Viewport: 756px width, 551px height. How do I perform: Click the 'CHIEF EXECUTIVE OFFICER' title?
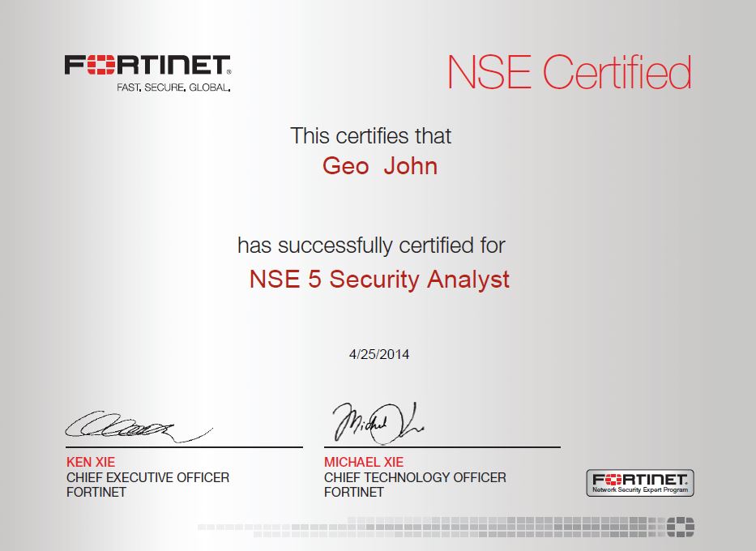(x=147, y=477)
